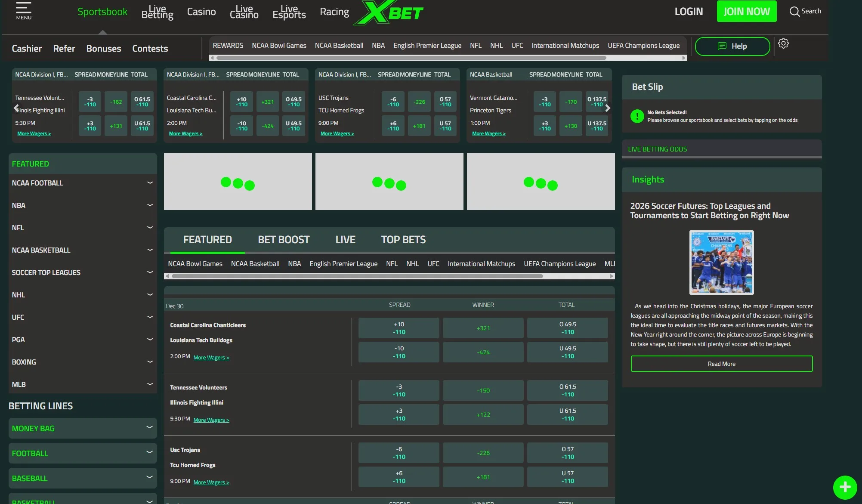Open More Wagers for Tennessee Volunteers row
The width and height of the screenshot is (862, 504).
[x=211, y=420]
